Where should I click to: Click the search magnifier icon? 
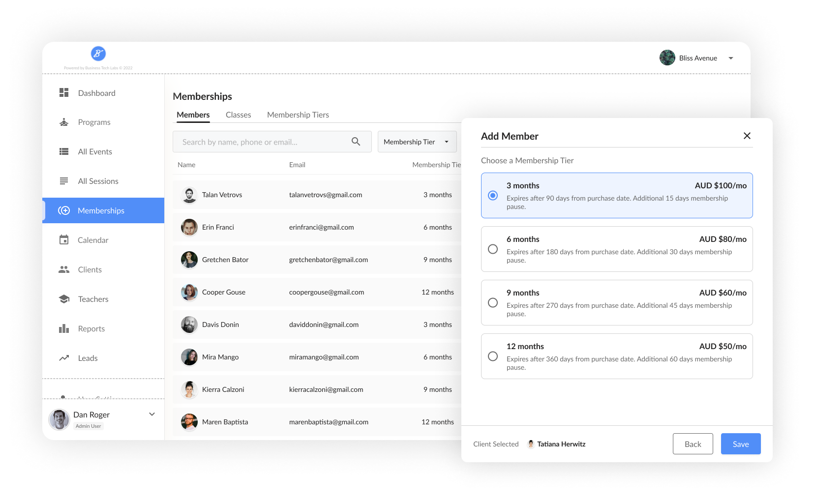[356, 142]
